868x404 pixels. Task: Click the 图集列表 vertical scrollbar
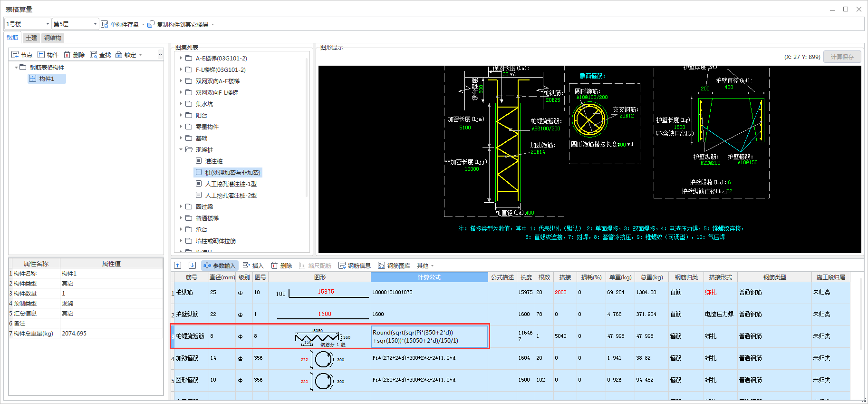tap(307, 128)
